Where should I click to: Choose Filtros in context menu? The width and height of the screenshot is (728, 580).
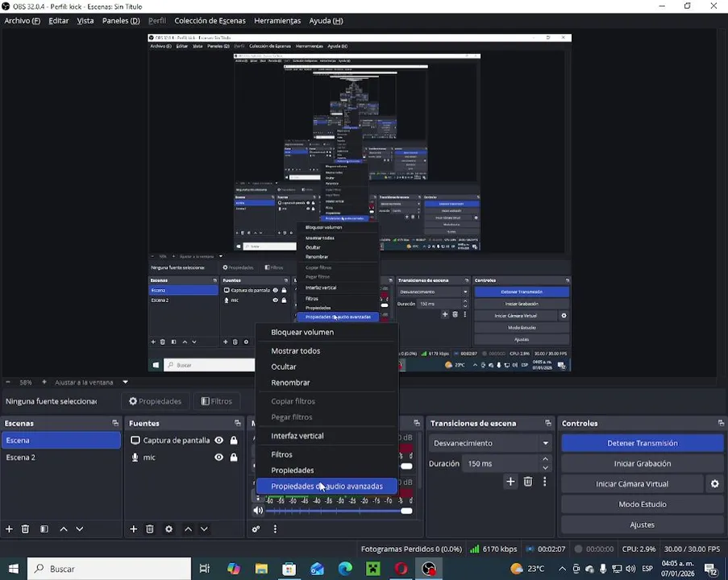click(327, 454)
